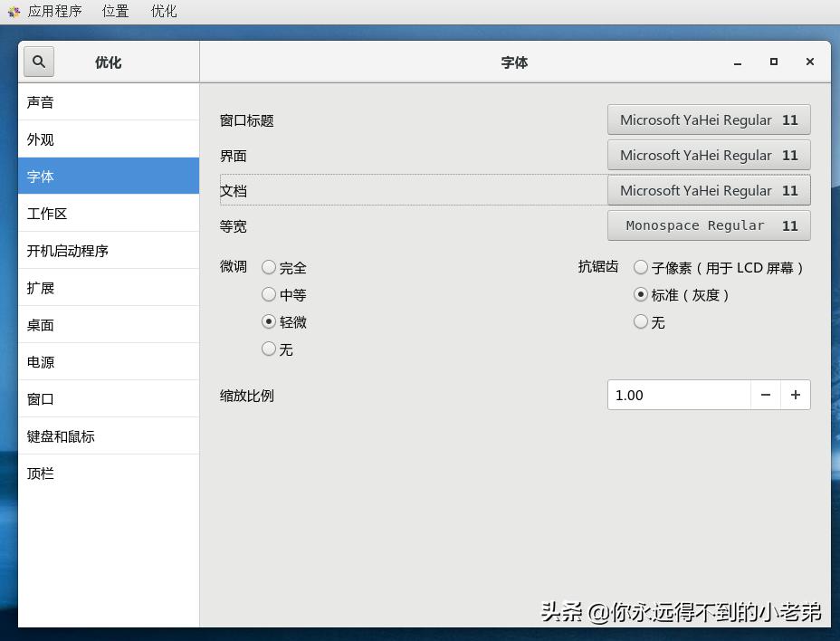Screen dimensions: 840x641
Task: Disable antialiasing by selecting 无
Action: (x=641, y=321)
